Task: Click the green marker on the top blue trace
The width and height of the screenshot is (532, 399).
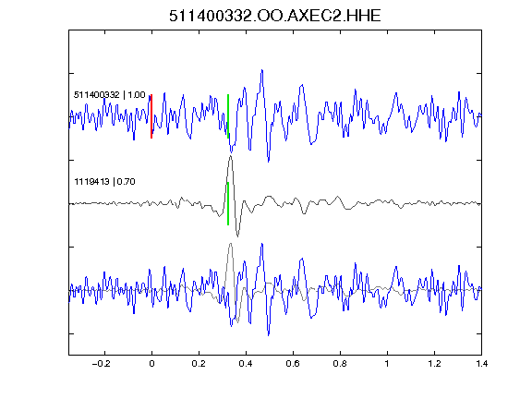Action: click(x=228, y=116)
